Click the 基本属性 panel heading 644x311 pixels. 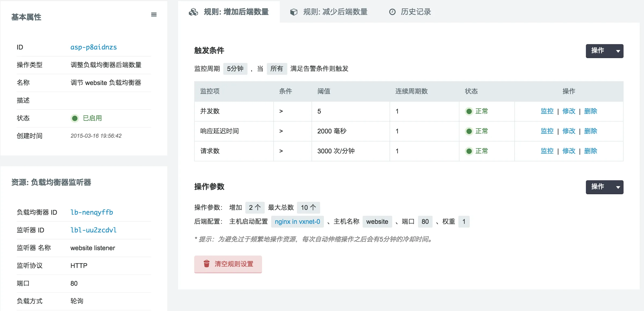(26, 17)
